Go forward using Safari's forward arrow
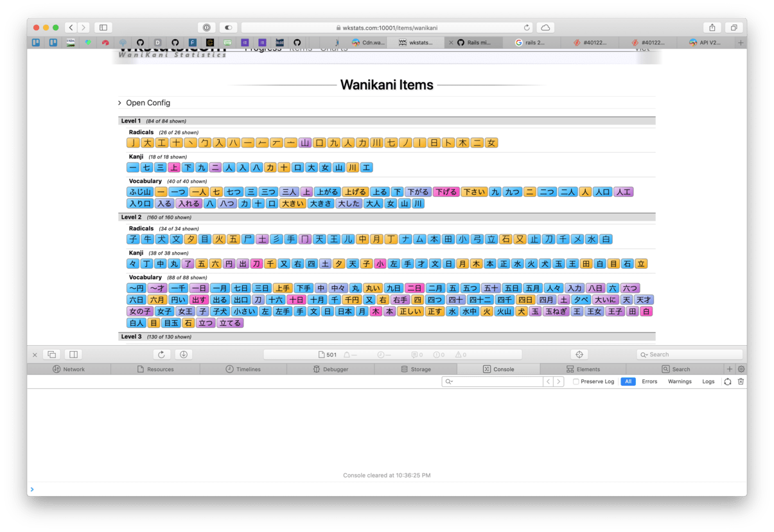 coord(84,28)
